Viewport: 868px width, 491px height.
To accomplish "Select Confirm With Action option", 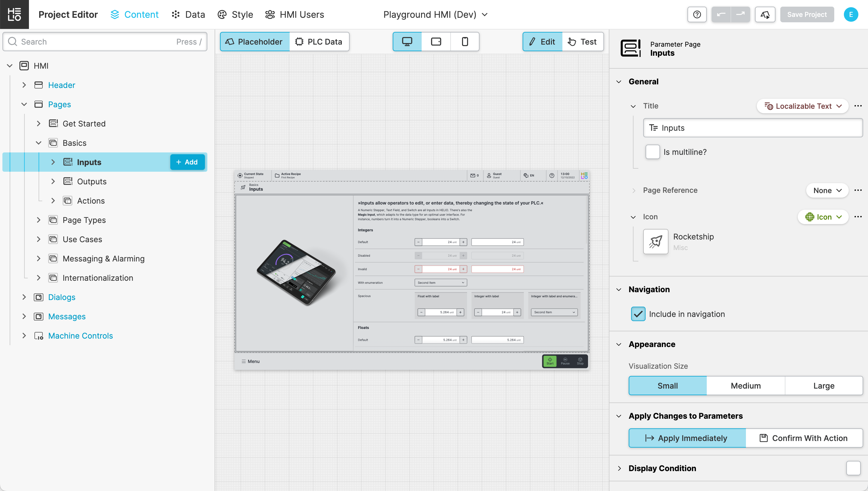I will pos(804,438).
